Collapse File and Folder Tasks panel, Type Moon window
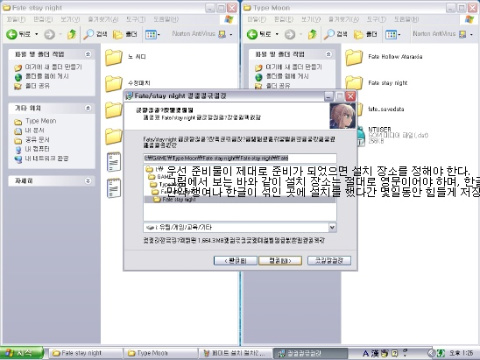Viewport: 480px width, 360px height. [328, 54]
